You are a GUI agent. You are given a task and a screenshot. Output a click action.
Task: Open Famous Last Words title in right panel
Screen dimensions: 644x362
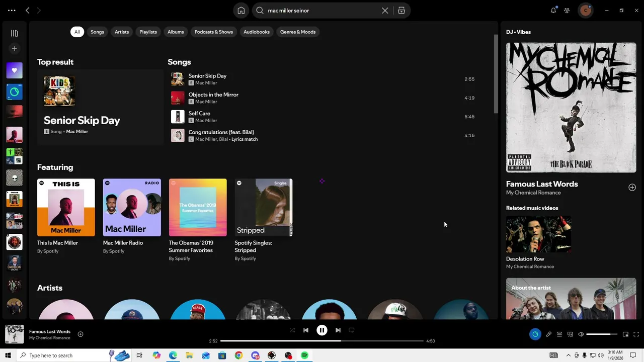click(x=542, y=184)
